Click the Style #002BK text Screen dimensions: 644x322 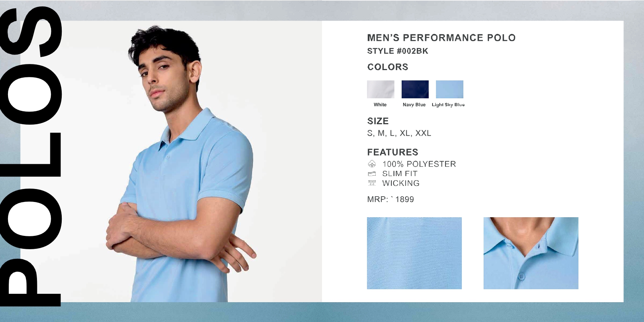[397, 51]
